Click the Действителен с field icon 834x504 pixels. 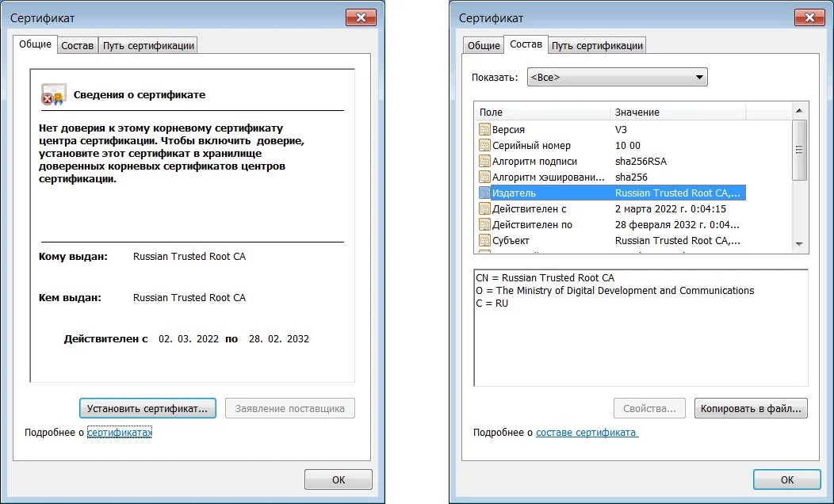484,209
